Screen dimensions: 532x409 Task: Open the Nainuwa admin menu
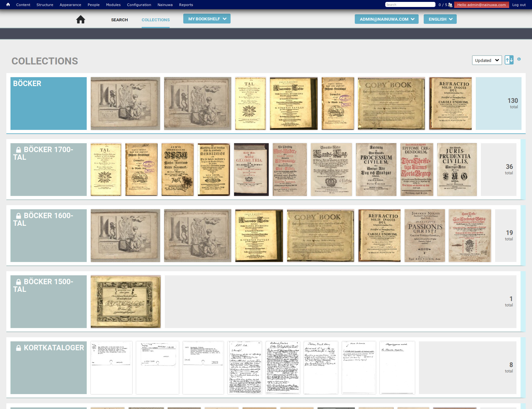coord(165,5)
